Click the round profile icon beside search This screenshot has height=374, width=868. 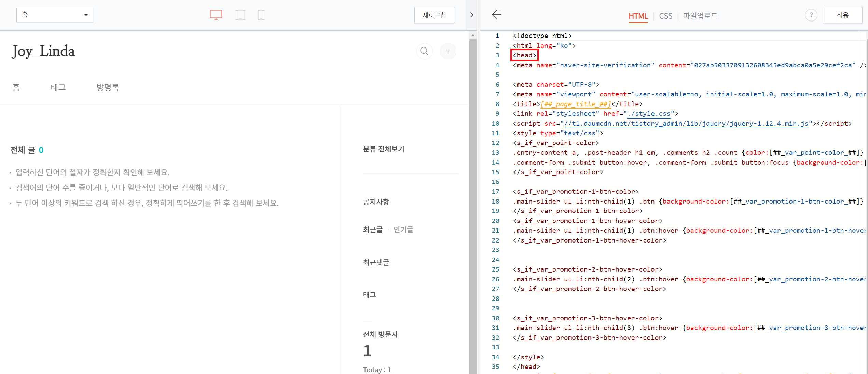click(448, 51)
